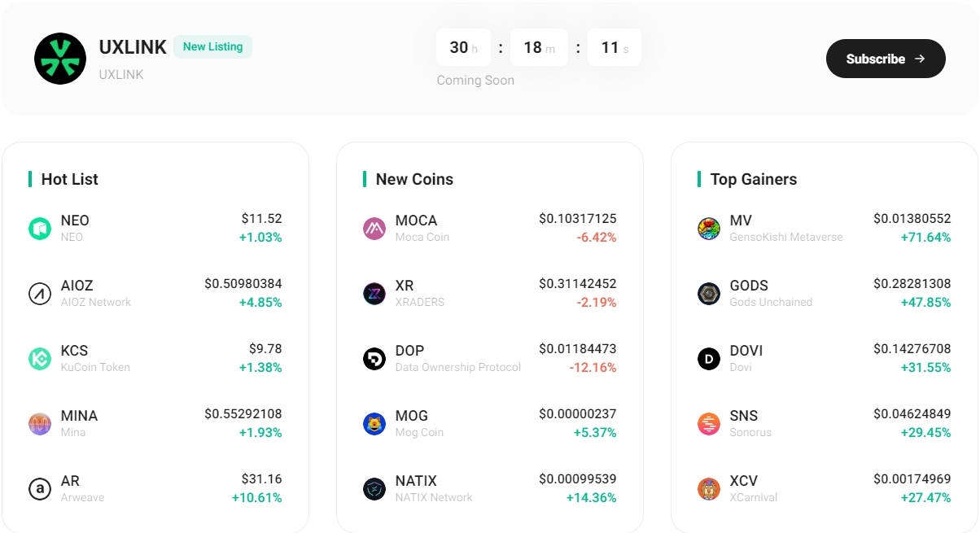The height and width of the screenshot is (533, 980).
Task: Click the NEO coin icon
Action: (x=40, y=229)
